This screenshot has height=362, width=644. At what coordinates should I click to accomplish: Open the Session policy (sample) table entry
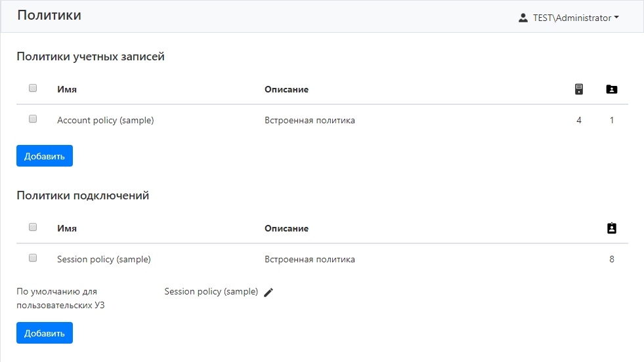tap(104, 259)
